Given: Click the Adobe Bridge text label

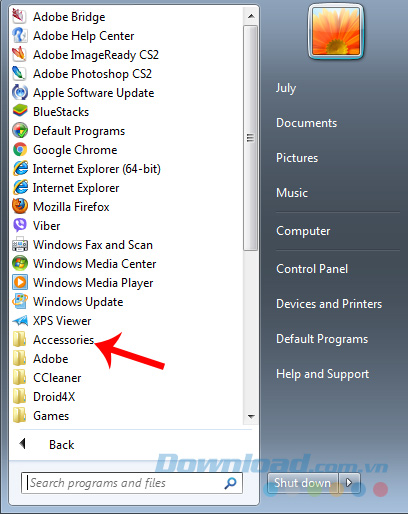Looking at the screenshot, I should [x=69, y=17].
